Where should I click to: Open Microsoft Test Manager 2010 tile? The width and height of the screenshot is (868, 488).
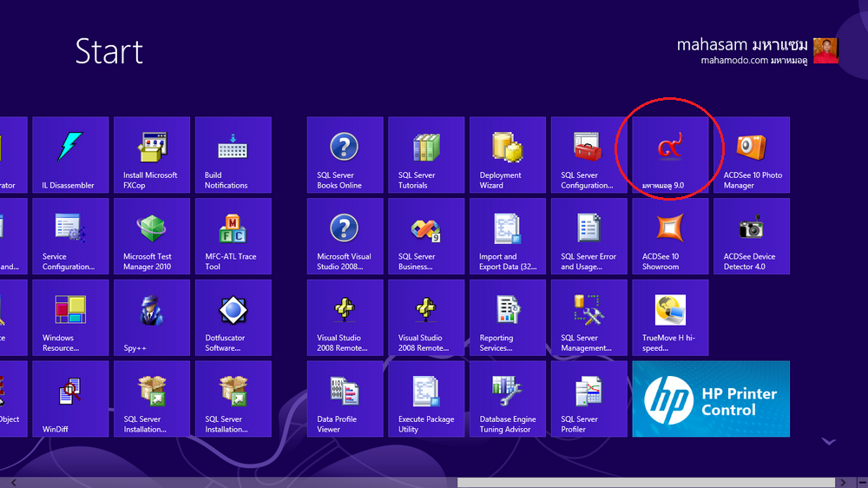coord(152,236)
